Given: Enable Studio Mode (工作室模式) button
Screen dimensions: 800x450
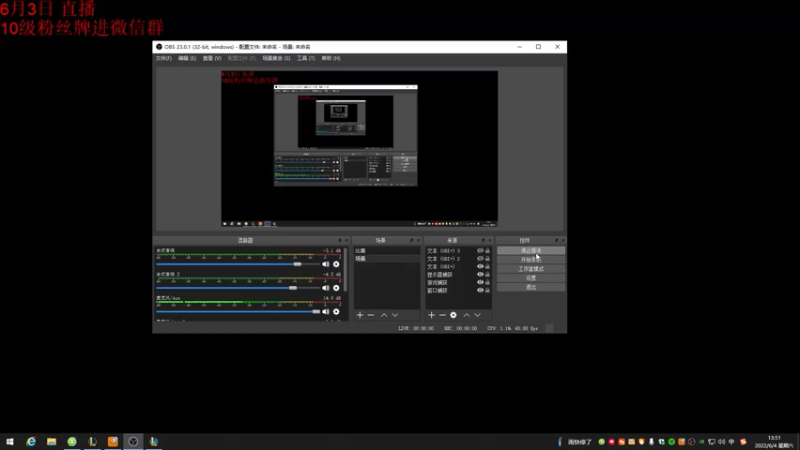Looking at the screenshot, I should pos(531,269).
